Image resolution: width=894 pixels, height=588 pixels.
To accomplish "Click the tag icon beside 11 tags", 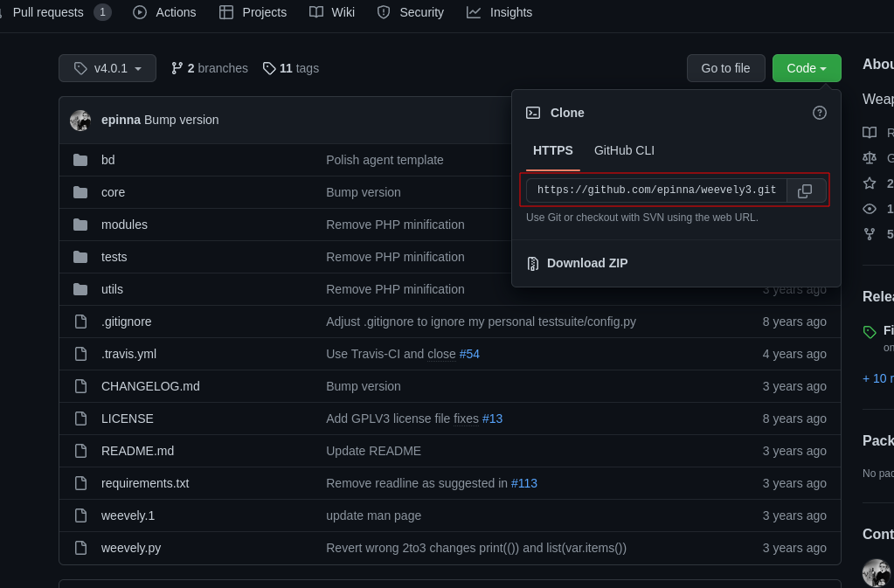I will [269, 68].
